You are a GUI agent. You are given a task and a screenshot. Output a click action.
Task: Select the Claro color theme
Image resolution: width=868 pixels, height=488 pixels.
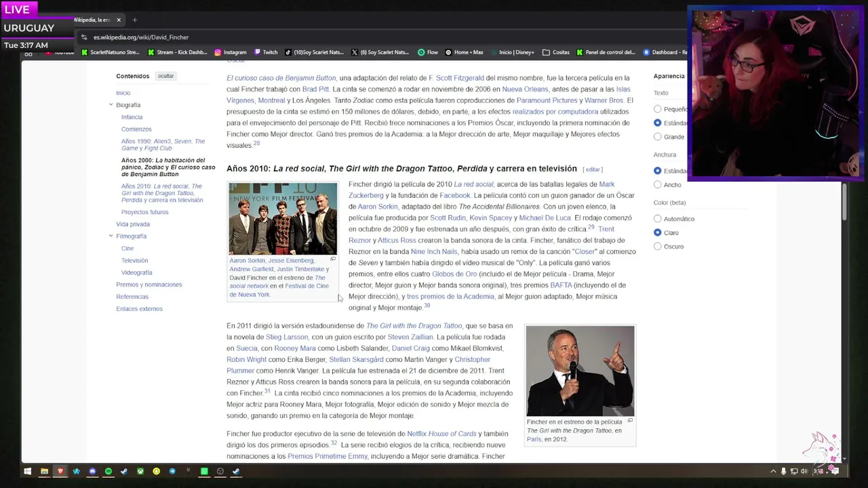coord(657,232)
